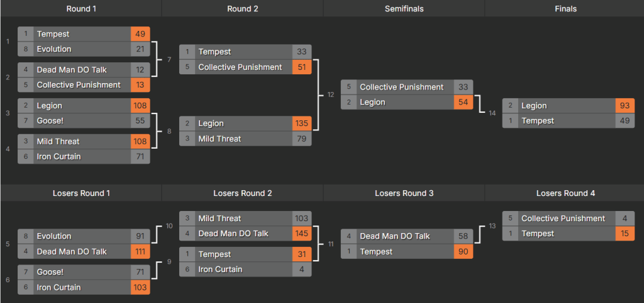Click the Round 1 column header
The width and height of the screenshot is (644, 303).
tap(81, 9)
